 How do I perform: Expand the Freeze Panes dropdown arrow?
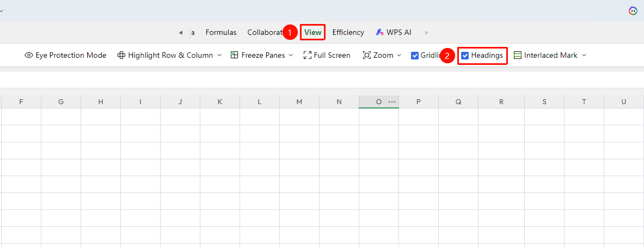[291, 55]
